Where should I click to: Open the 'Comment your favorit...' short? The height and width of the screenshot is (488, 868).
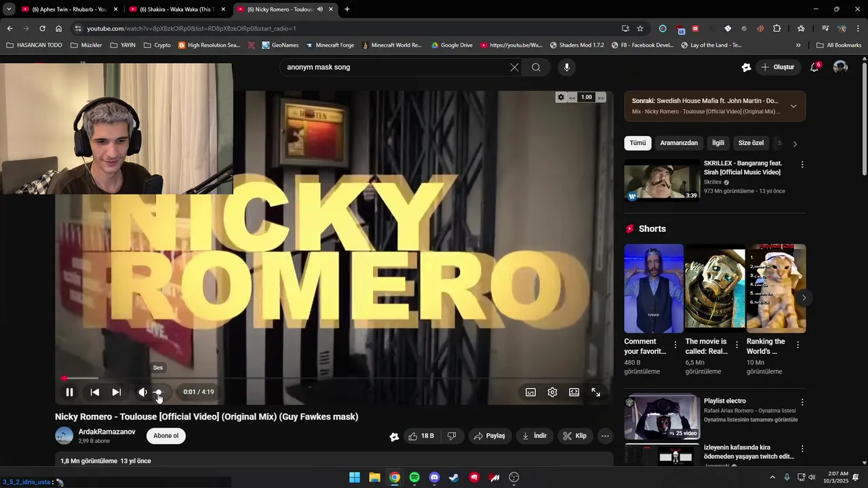(x=654, y=289)
